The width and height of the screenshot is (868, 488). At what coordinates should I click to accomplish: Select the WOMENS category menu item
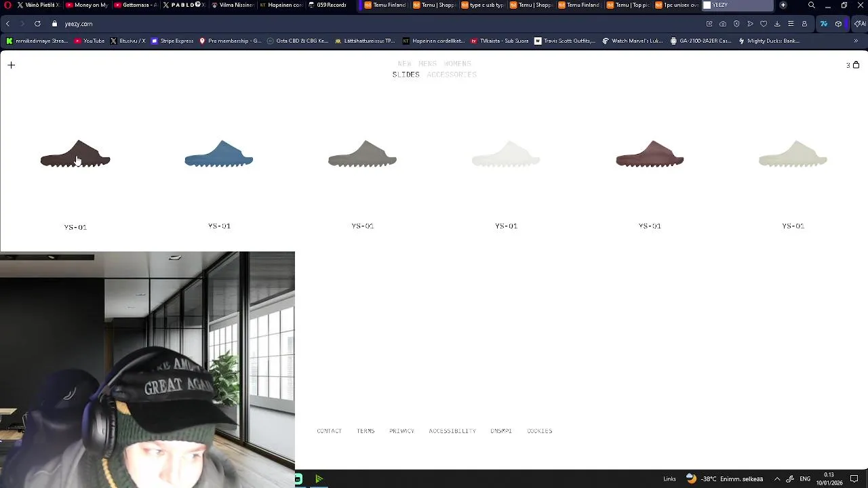(x=457, y=64)
